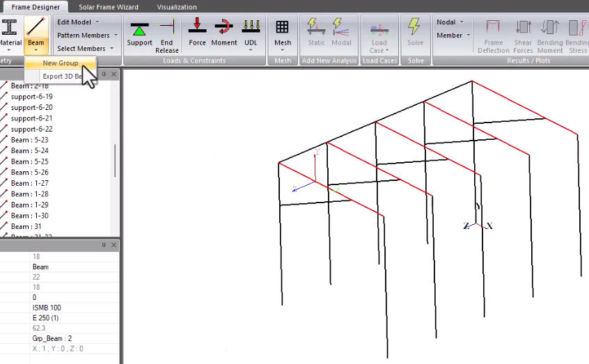Select Beam : 5-23 in the list
This screenshot has width=589, height=364.
30,140
